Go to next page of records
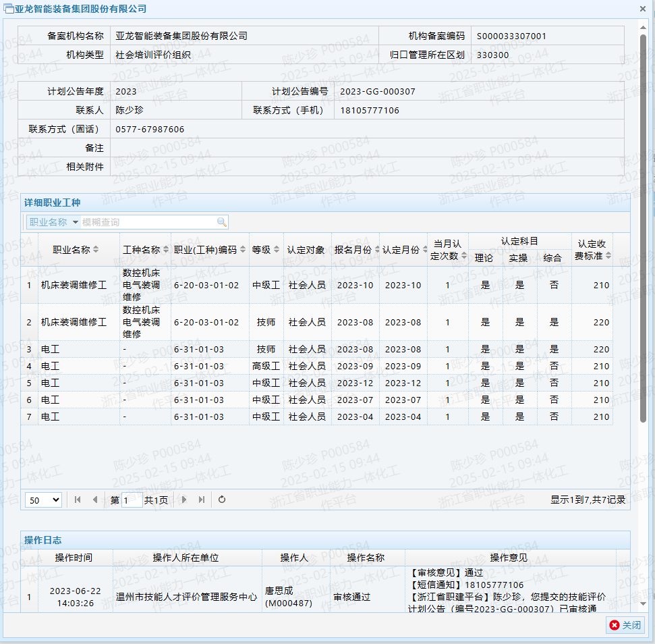The height and width of the screenshot is (644, 655). click(x=184, y=500)
